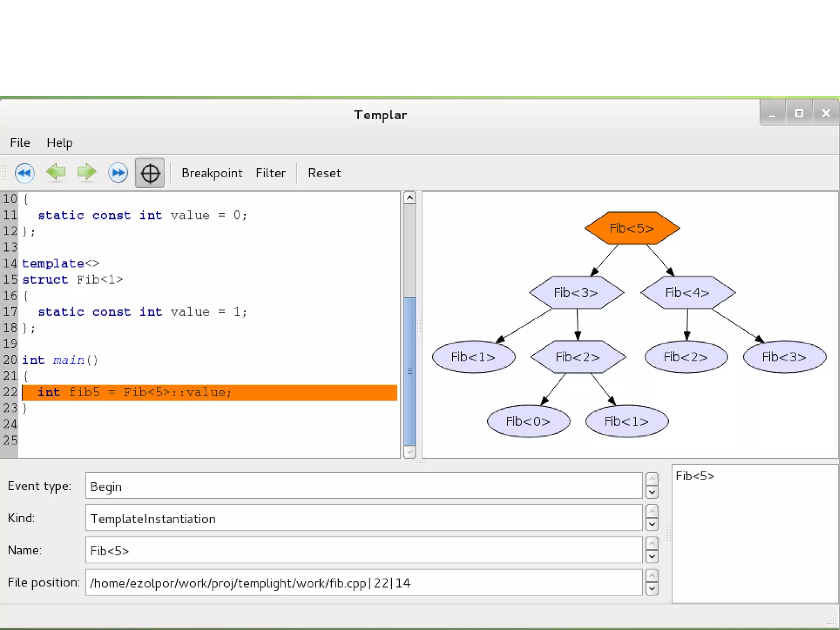Toggle the crosshair follow-cursor button

point(150,173)
